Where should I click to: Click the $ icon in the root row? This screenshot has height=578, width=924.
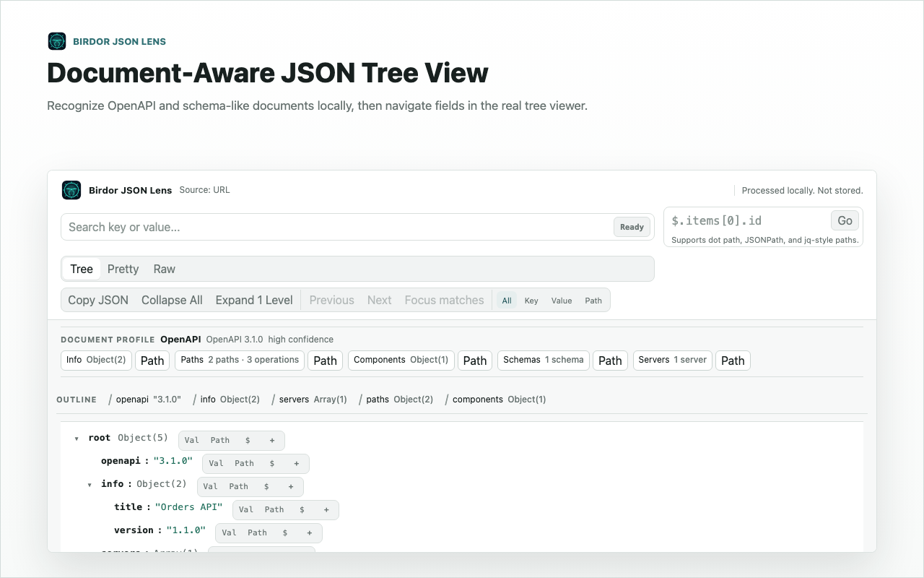248,440
